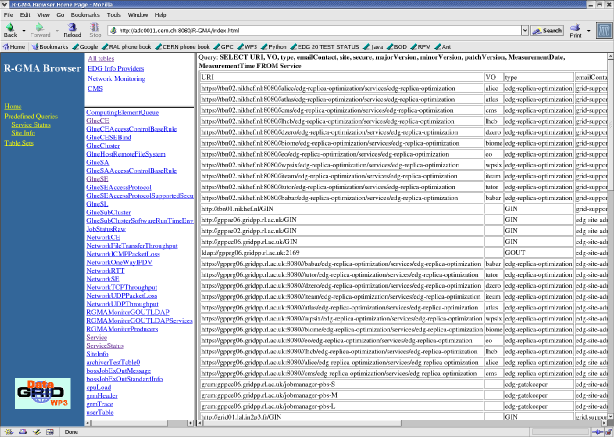Open the RAL phone book bookmark
This screenshot has height=437, width=614.
pyautogui.click(x=126, y=47)
